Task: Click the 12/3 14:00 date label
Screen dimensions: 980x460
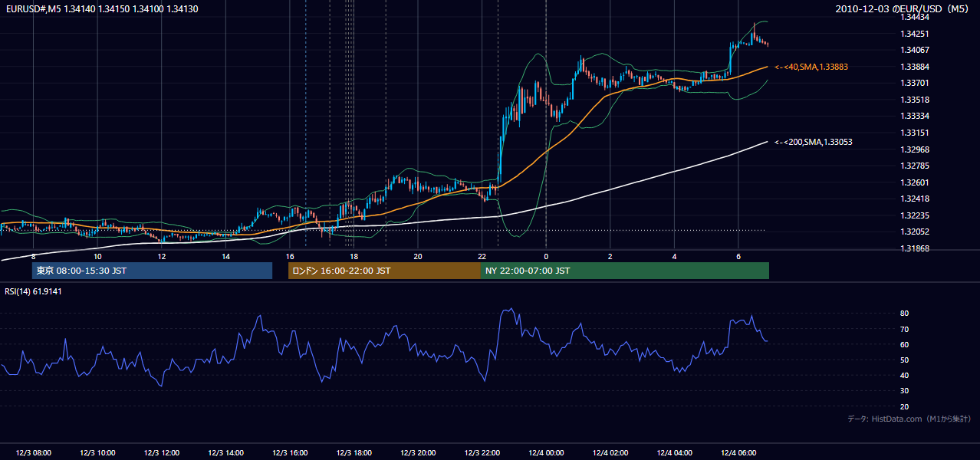Action: point(225,453)
